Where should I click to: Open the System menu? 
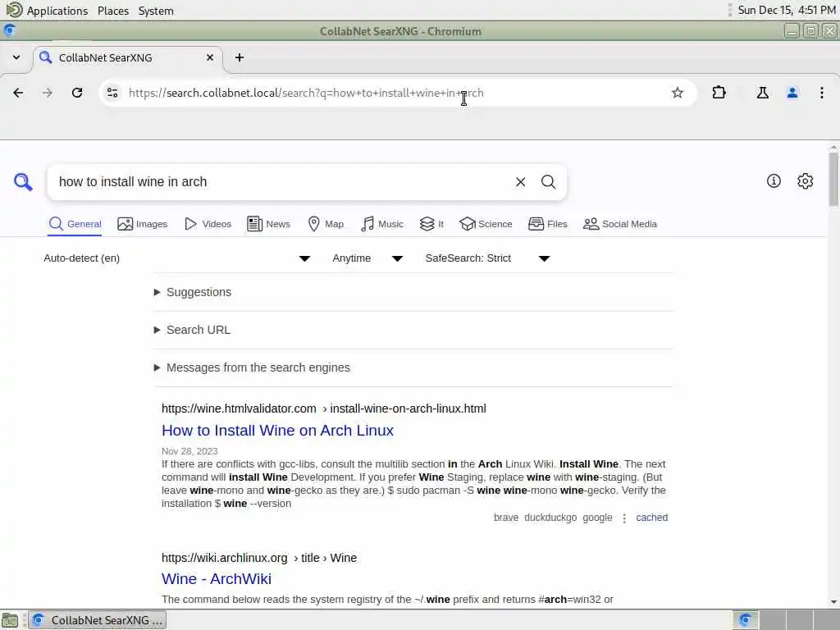tap(156, 11)
